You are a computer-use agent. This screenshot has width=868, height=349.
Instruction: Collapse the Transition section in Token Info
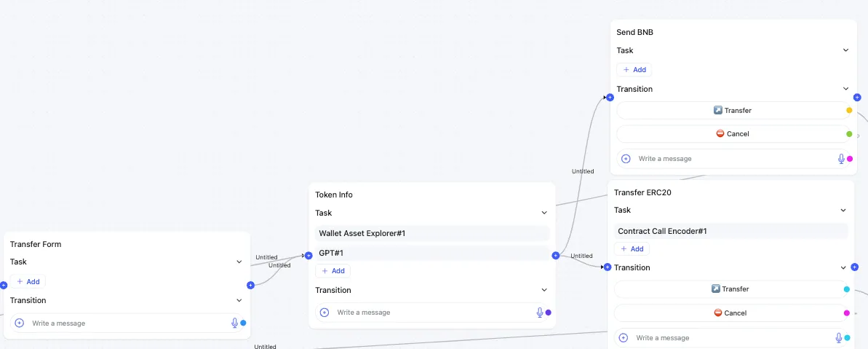point(544,290)
